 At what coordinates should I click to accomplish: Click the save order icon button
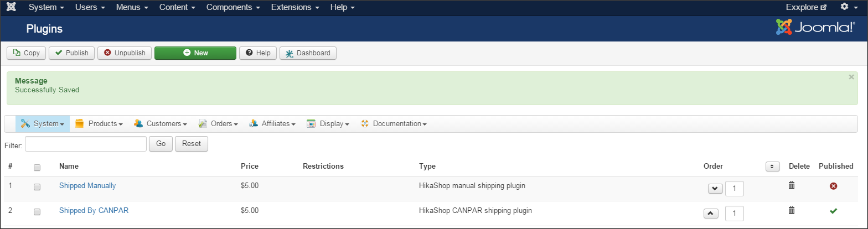[772, 166]
